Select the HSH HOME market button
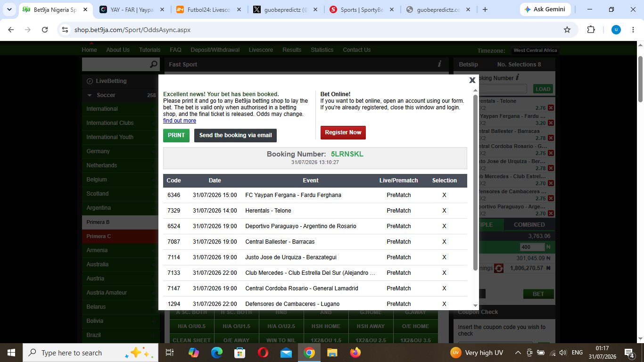Screen dimensions: 644x362 pos(326,326)
